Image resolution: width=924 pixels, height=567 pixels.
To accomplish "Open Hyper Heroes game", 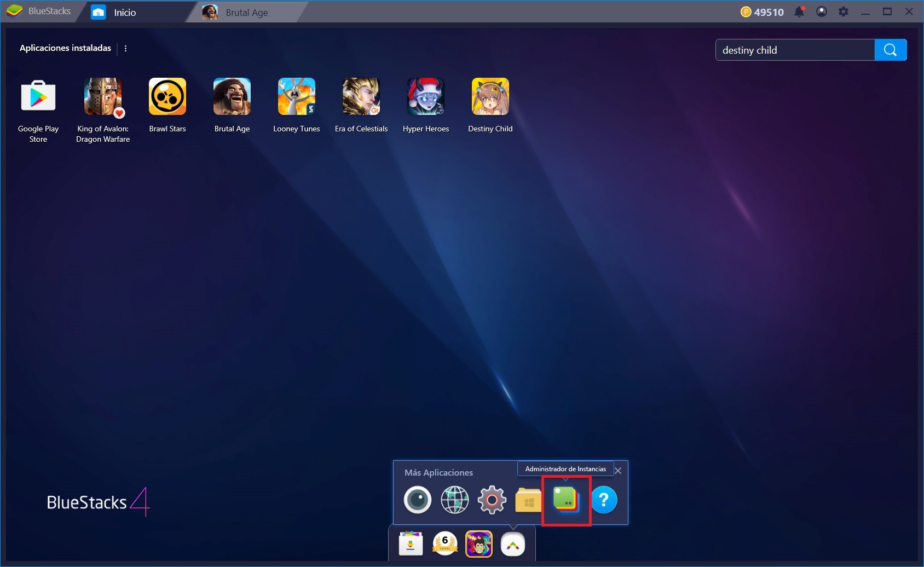I will [426, 97].
